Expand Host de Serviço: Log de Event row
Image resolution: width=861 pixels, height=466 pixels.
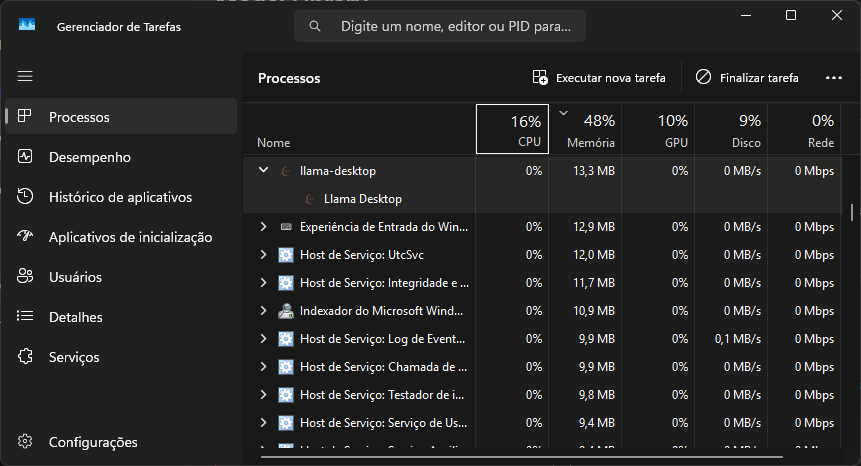264,338
